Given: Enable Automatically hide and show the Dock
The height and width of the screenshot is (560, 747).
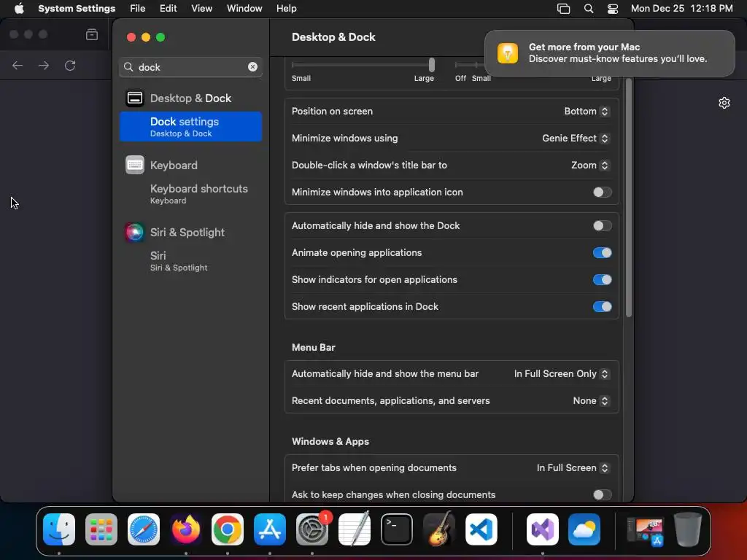Looking at the screenshot, I should (602, 226).
